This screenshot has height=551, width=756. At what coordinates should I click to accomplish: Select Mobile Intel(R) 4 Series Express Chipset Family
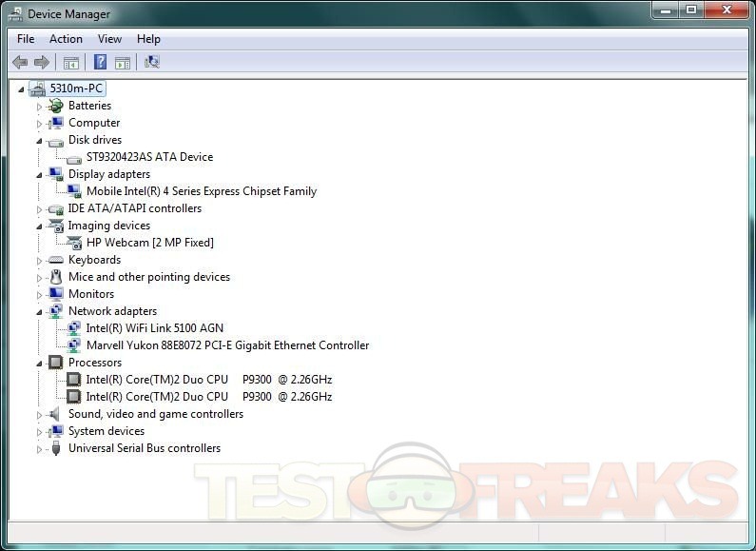pyautogui.click(x=202, y=191)
